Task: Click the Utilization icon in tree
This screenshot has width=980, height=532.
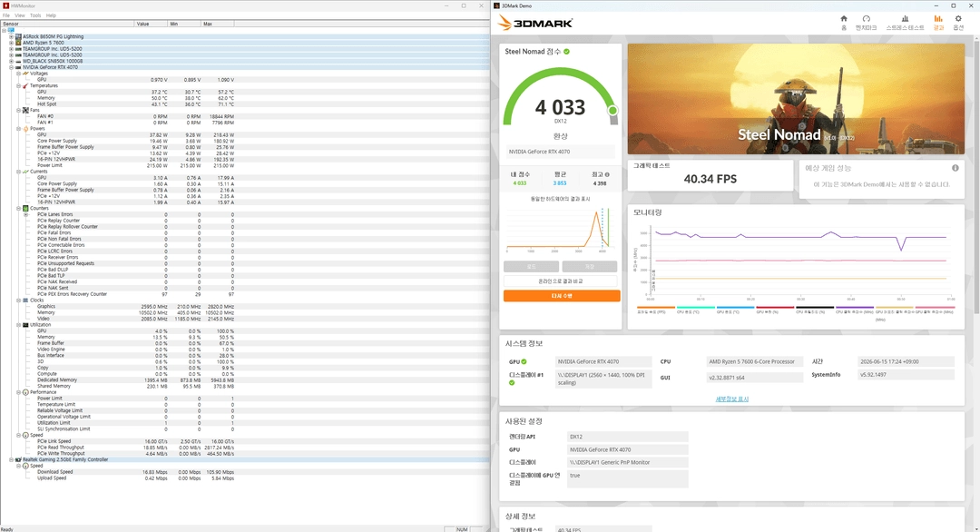Action: click(x=25, y=325)
